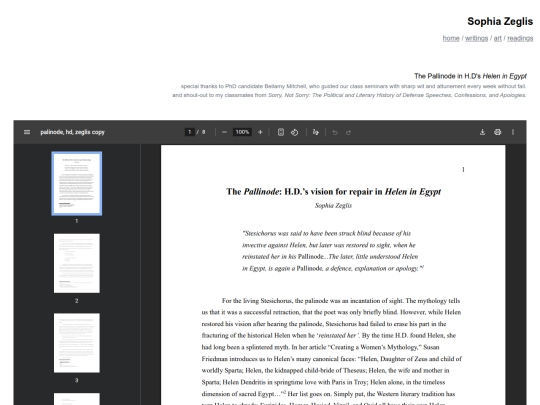The width and height of the screenshot is (540, 405).
Task: Select page 2 thumbnail
Action: [77, 263]
